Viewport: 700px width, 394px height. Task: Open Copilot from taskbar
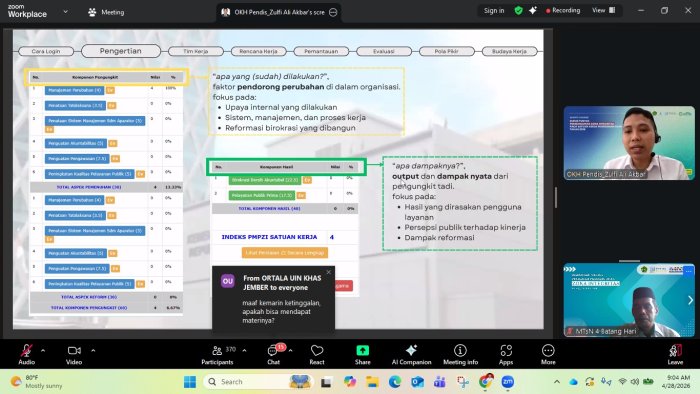(350, 382)
